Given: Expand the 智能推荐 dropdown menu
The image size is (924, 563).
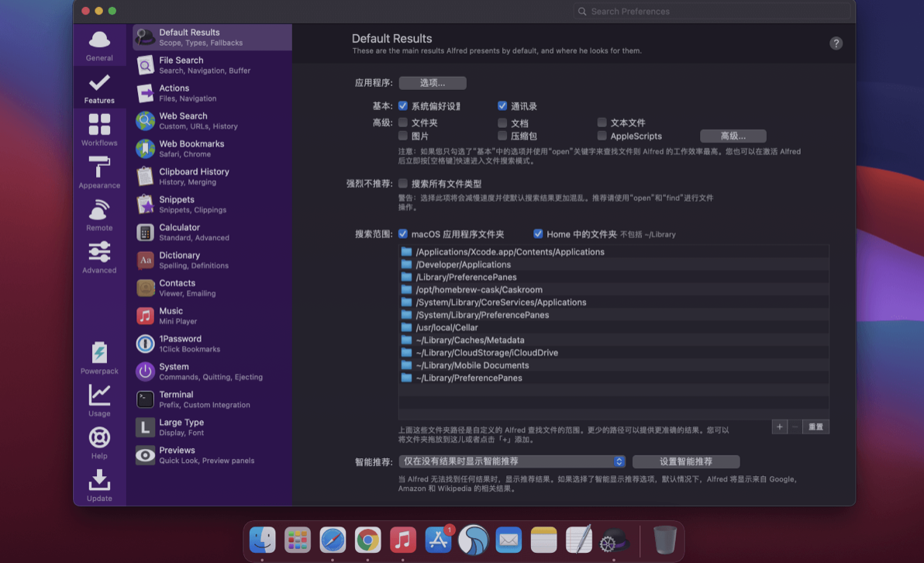Looking at the screenshot, I should [x=512, y=461].
